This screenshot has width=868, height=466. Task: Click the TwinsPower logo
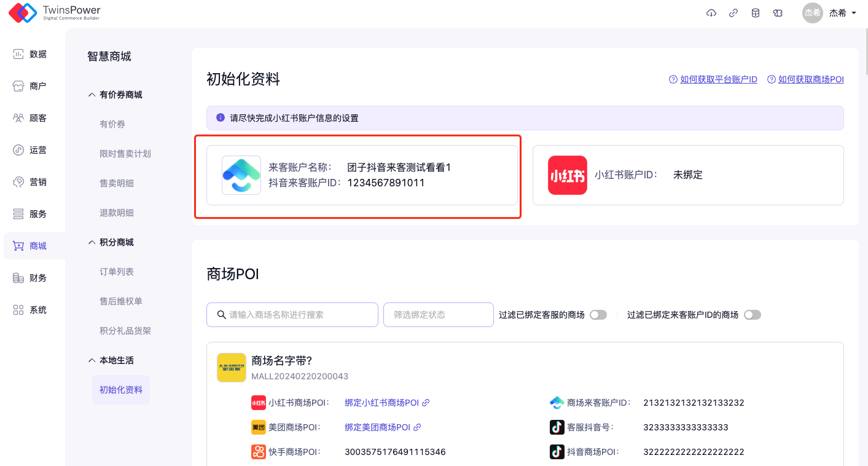(x=54, y=13)
